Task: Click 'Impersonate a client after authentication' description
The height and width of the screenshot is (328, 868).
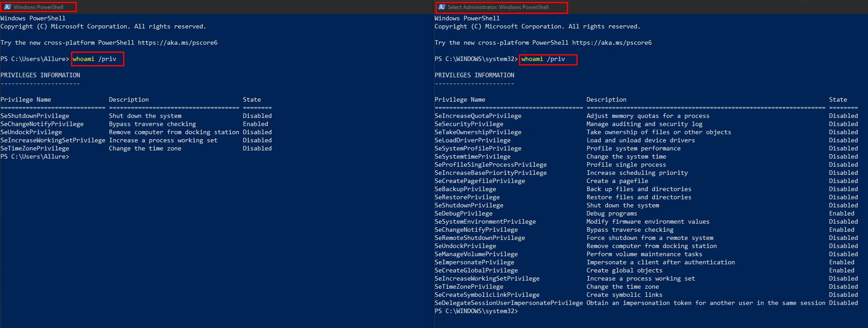Action: coord(661,262)
